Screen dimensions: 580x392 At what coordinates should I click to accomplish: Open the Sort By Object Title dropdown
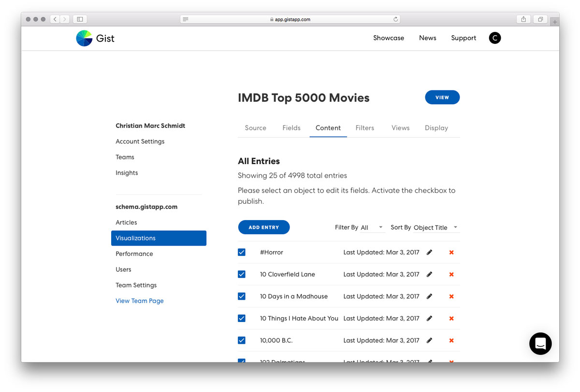click(436, 227)
